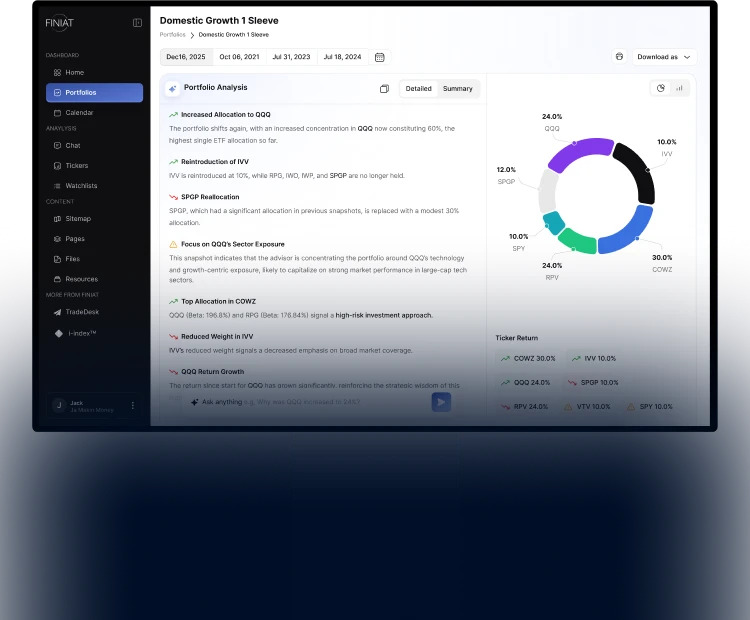Click the print icon button

coord(619,56)
